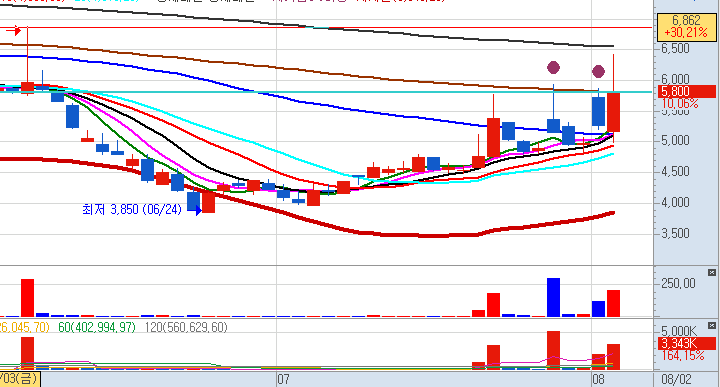This screenshot has height=387, width=720.
Task: Click the 10.06% change label
Action: coord(680,104)
